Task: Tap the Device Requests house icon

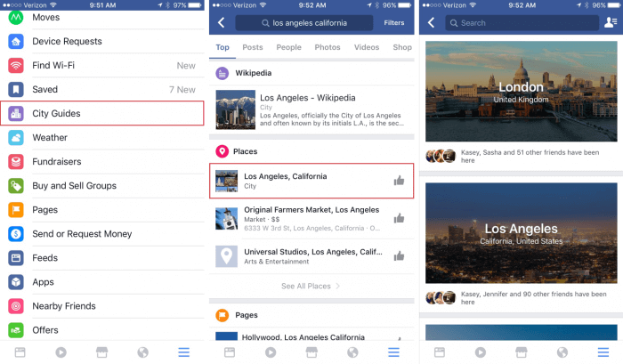Action: [x=16, y=41]
